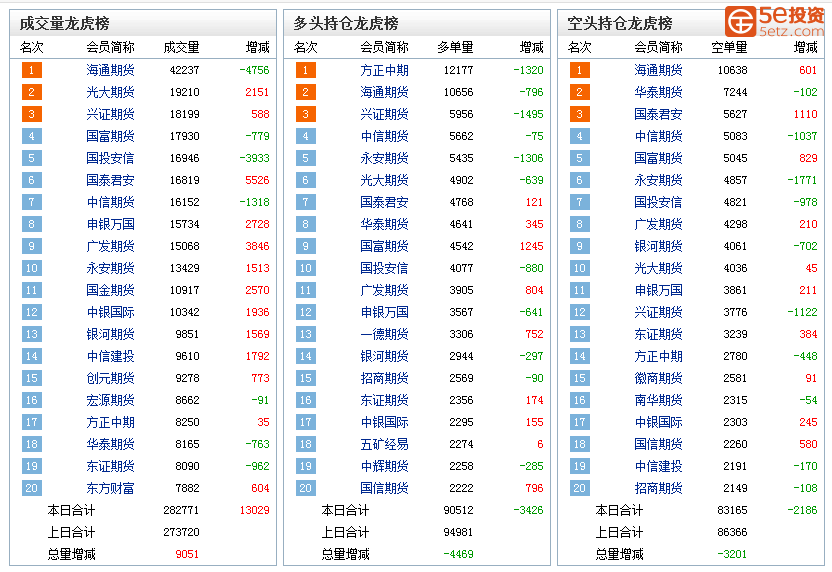Click the change value 5526
Screen dimensions: 832x572
[257, 180]
